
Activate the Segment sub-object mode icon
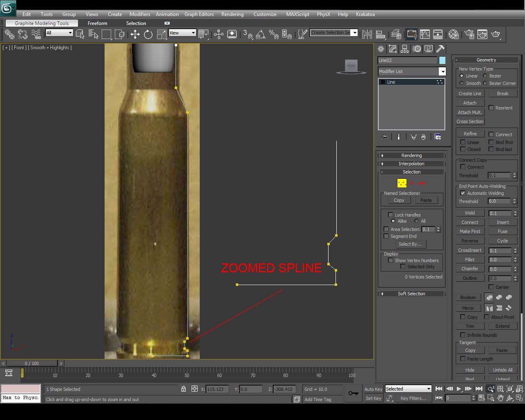[x=412, y=183]
